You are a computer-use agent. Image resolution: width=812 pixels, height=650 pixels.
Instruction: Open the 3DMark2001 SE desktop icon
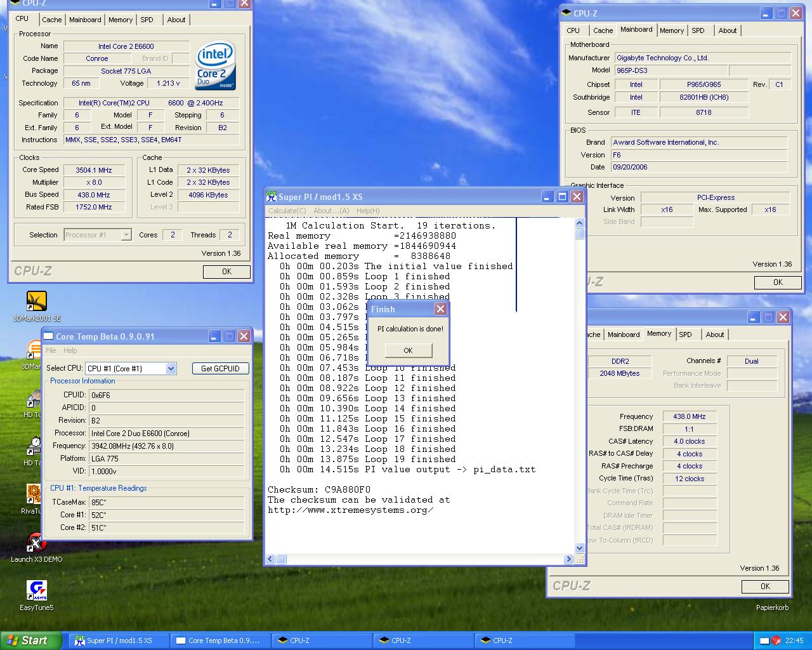click(36, 302)
